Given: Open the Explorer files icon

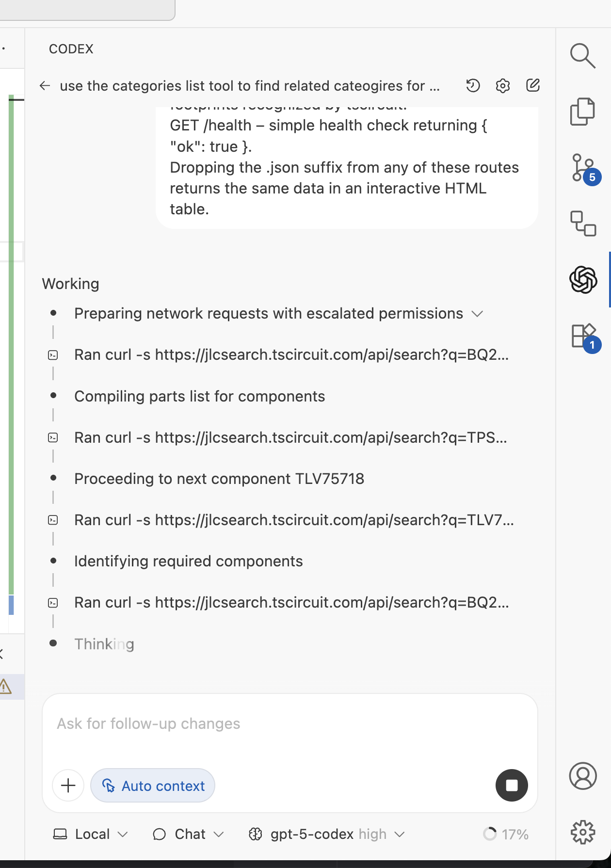Looking at the screenshot, I should pos(582,112).
